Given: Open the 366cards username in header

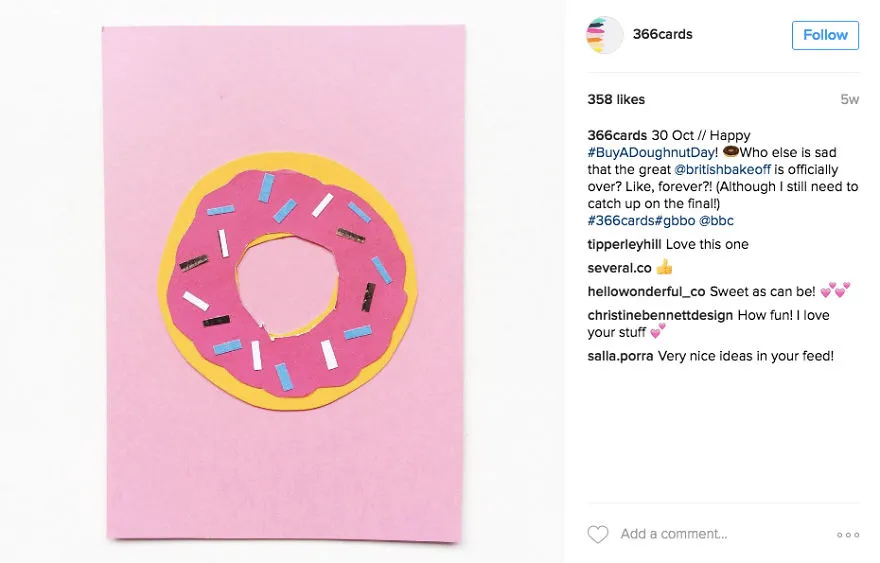Looking at the screenshot, I should [662, 34].
